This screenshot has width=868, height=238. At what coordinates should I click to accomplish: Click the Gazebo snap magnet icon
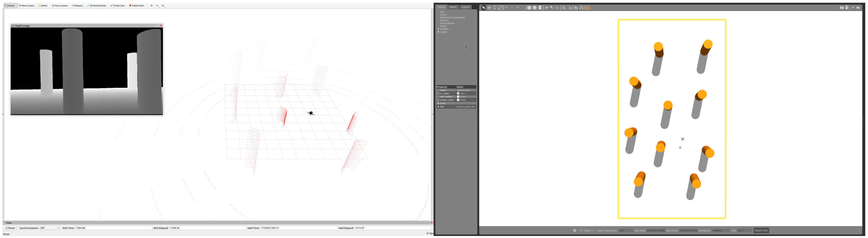coord(582,8)
